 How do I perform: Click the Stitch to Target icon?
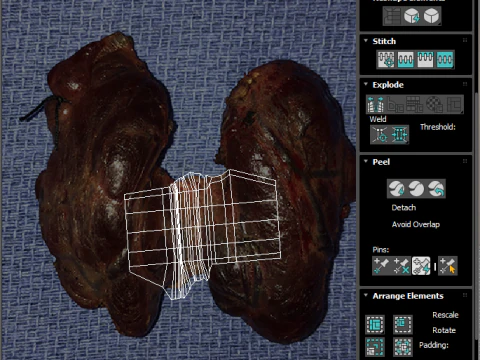click(386, 59)
